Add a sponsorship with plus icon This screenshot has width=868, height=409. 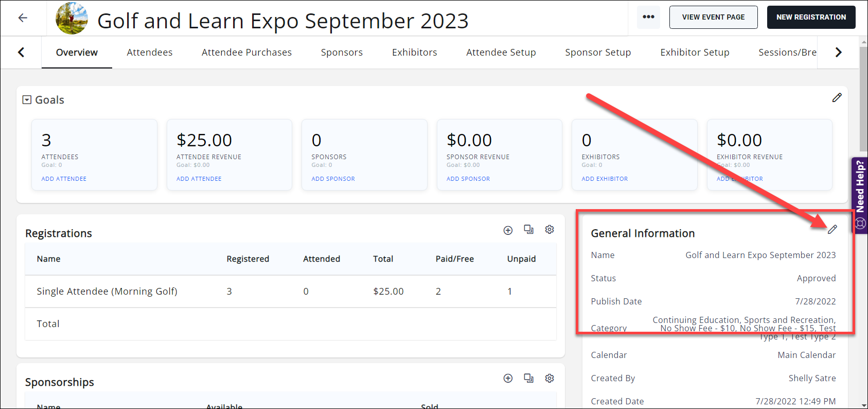(508, 379)
